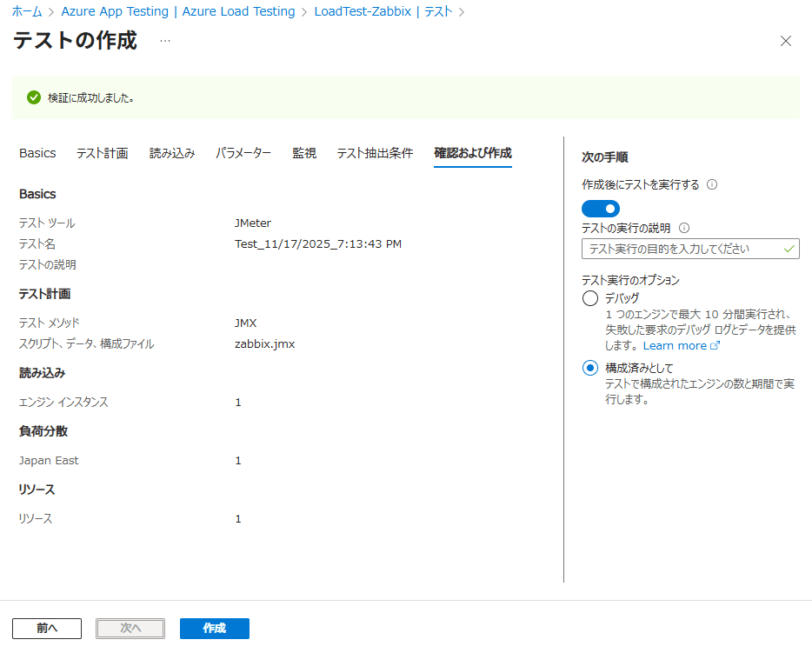Click the green success checkmark icon
The width and height of the screenshot is (812, 653).
[x=34, y=97]
